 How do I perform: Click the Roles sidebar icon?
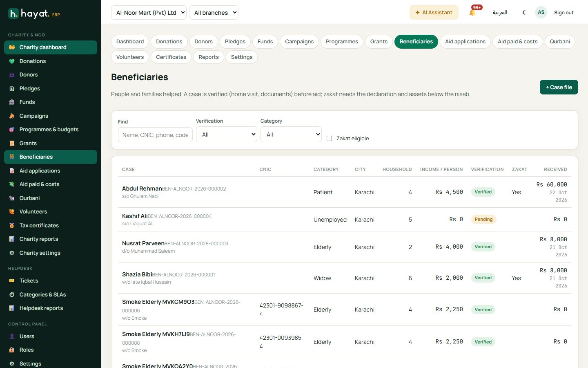pos(12,350)
